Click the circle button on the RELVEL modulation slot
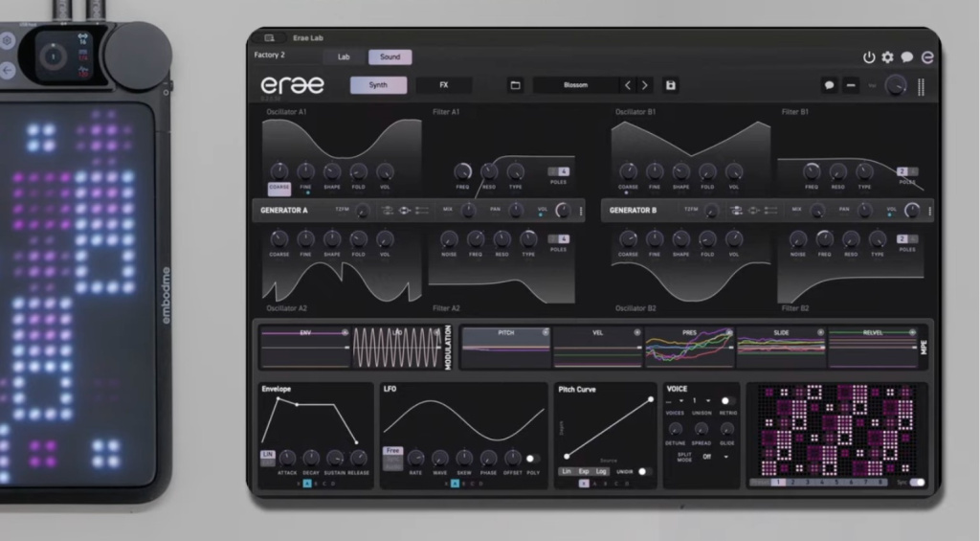980x541 pixels. pos(912,332)
